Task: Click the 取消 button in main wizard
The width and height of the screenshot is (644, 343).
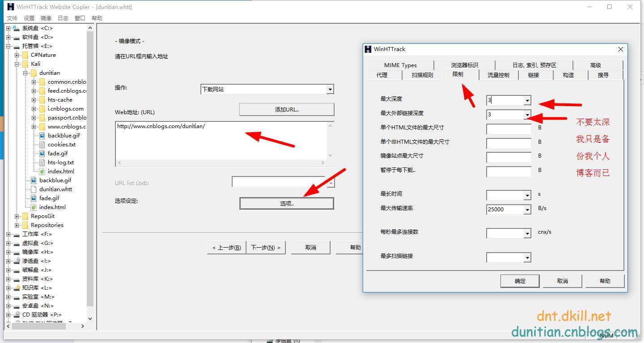Action: [311, 248]
